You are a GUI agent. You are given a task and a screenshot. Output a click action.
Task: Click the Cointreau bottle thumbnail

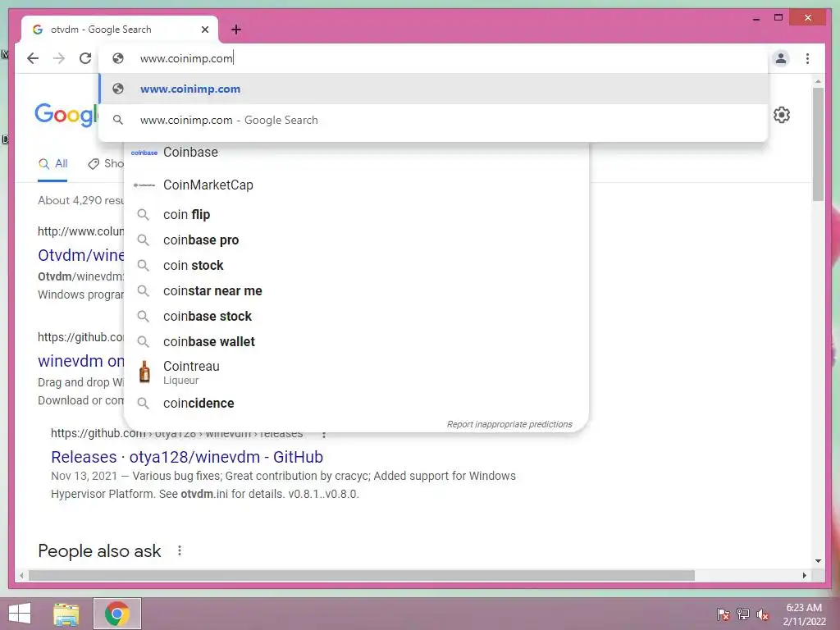[x=144, y=372]
